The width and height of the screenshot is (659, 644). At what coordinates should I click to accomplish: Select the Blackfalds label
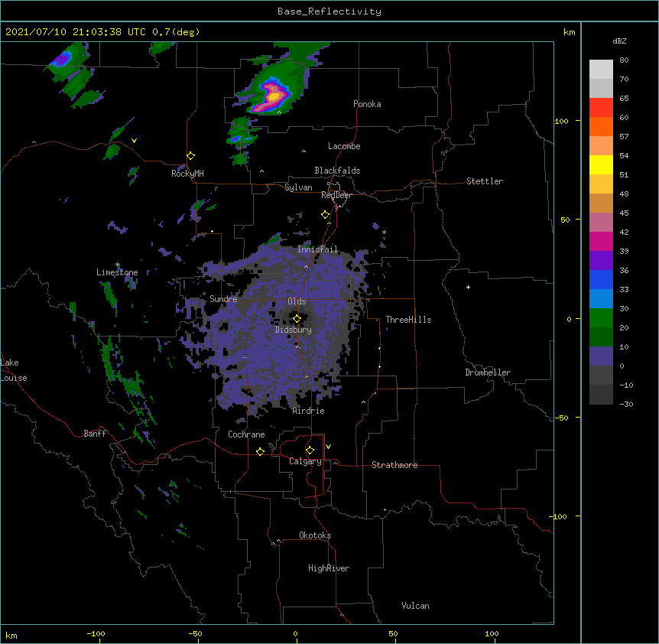[x=337, y=171]
